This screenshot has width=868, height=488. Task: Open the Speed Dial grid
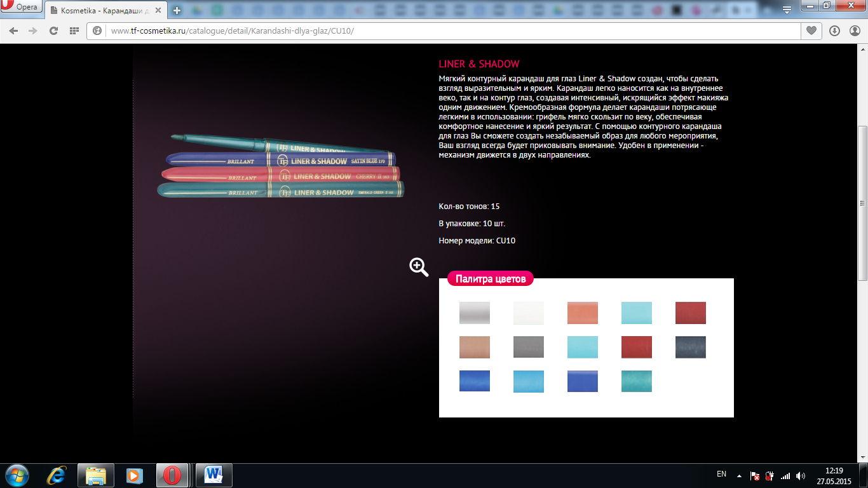tap(74, 30)
